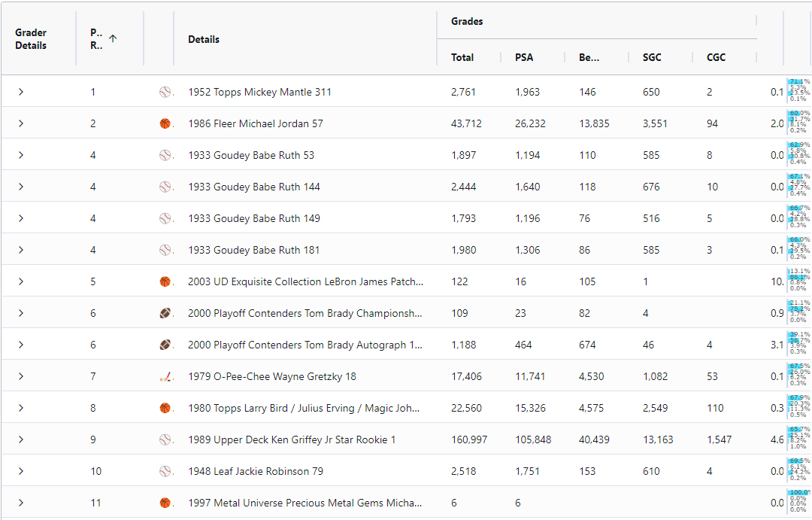Click the basketball icon beside Larry Bird row
The height and width of the screenshot is (520, 812).
point(164,408)
